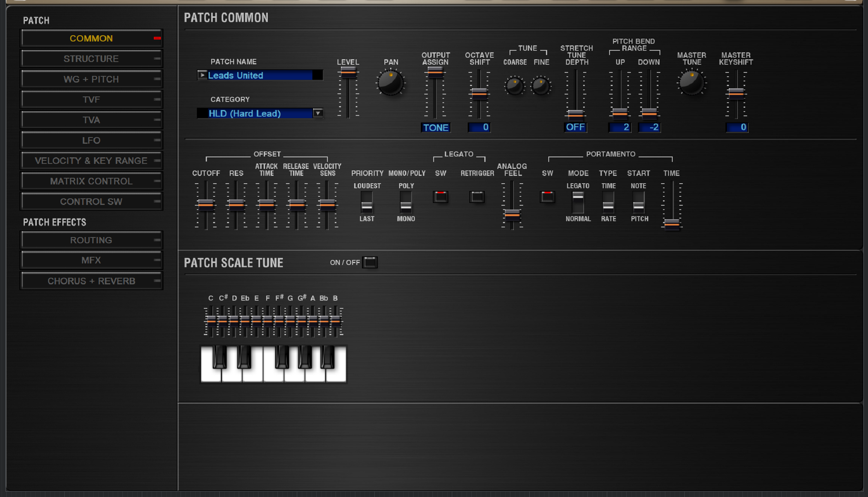Screen dimensions: 868x497
Task: Click the Pan knob
Action: click(391, 82)
